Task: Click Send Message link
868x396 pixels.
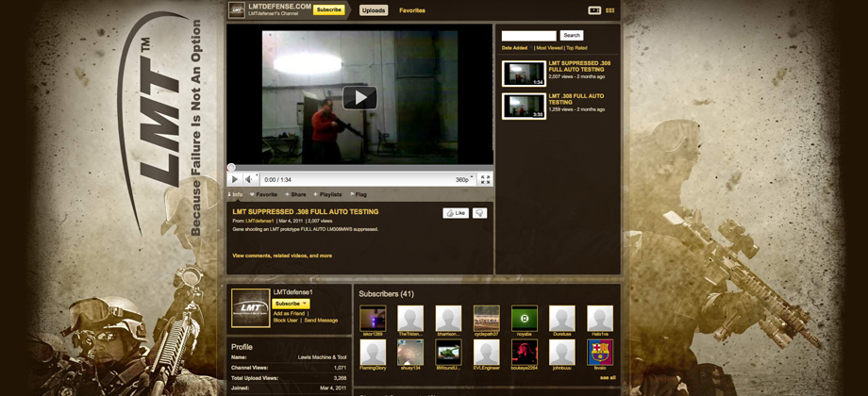Action: tap(321, 321)
